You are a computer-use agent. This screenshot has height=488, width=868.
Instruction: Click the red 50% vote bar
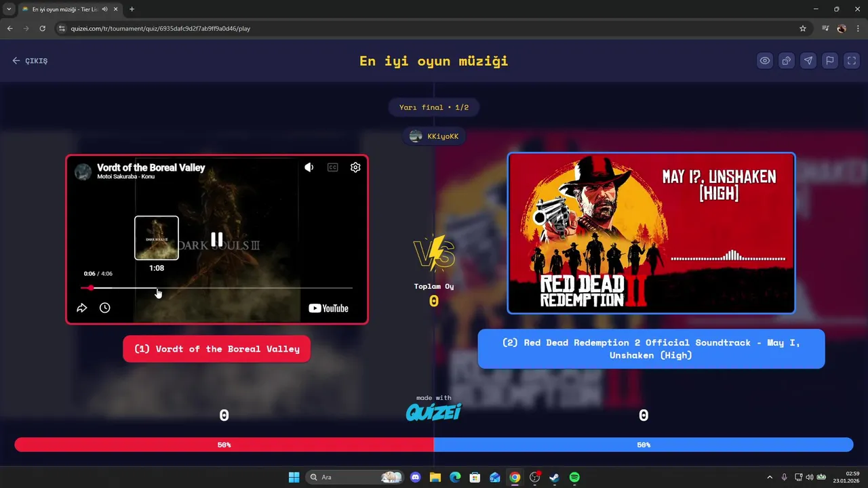[x=224, y=445]
